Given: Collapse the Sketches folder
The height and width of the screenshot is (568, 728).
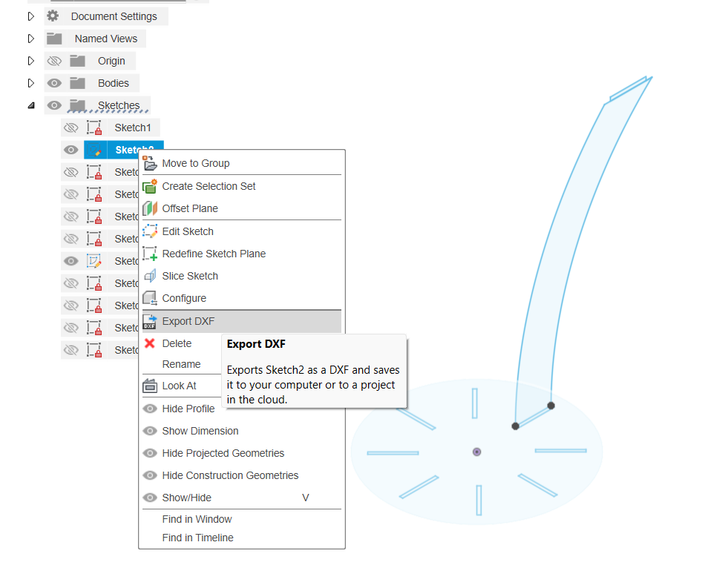Looking at the screenshot, I should pos(30,105).
